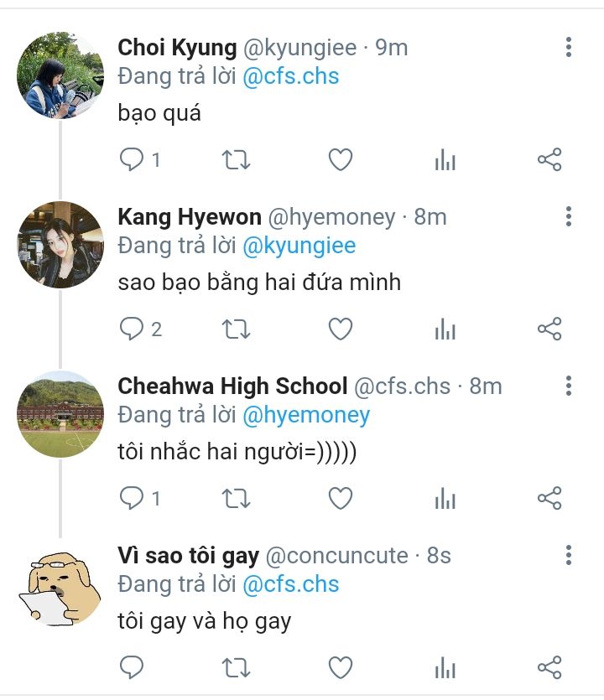Reply to Choi Kyung's tweet

[x=133, y=159]
